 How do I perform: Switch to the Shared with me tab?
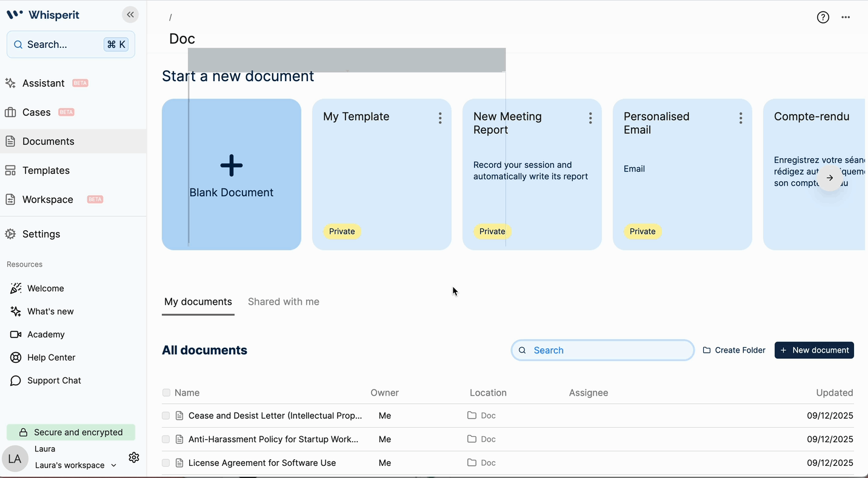283,302
